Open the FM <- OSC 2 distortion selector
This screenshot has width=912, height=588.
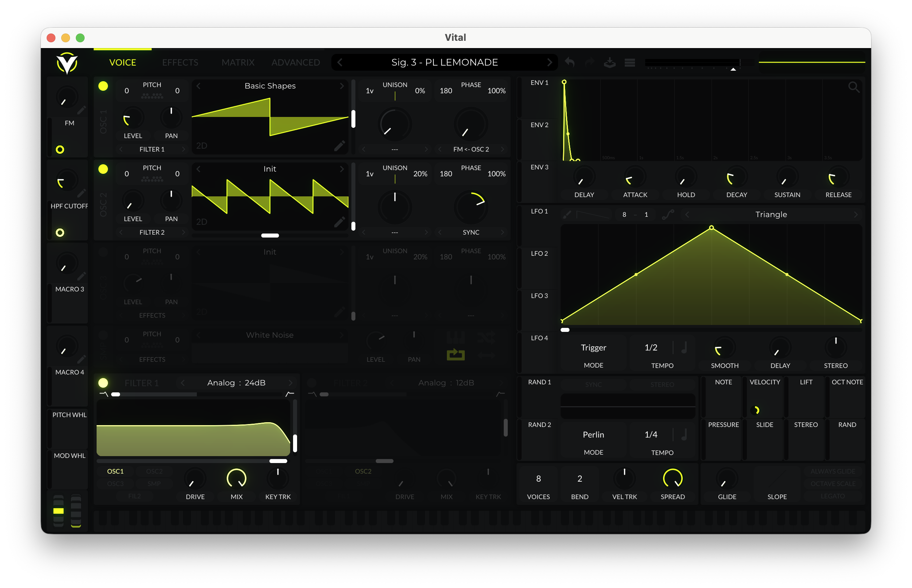tap(471, 149)
